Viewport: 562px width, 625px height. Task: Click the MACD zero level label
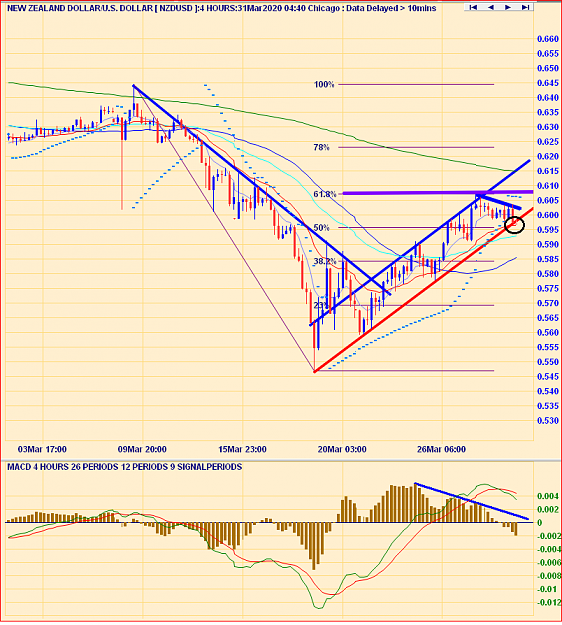pyautogui.click(x=540, y=523)
